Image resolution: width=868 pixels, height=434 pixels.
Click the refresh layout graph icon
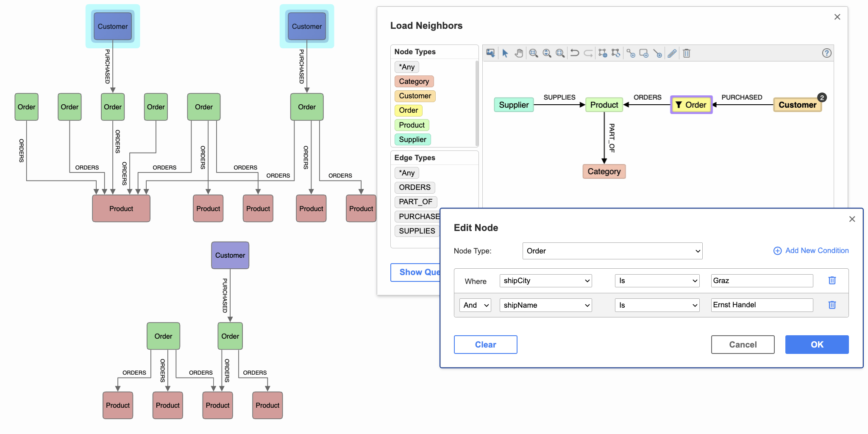point(616,53)
